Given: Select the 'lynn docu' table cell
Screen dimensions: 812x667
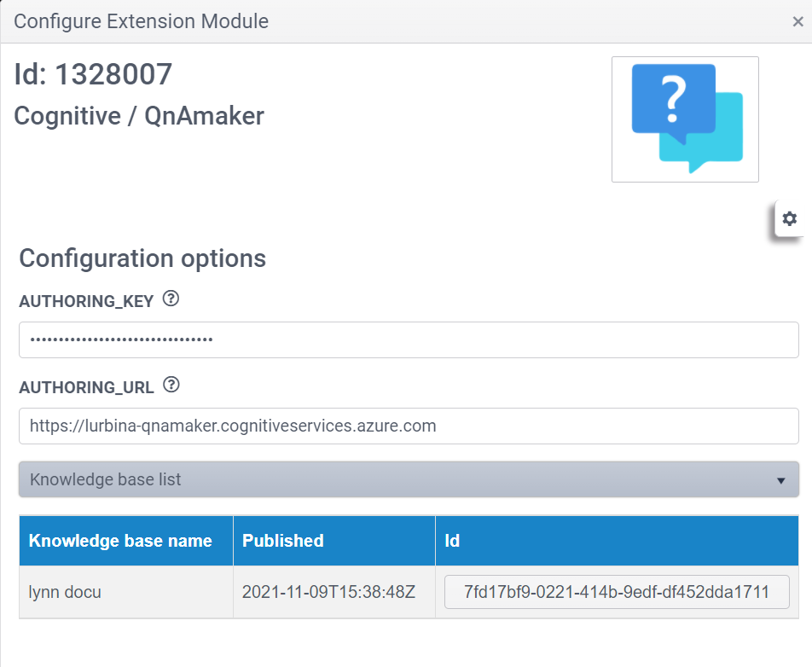Looking at the screenshot, I should tap(126, 592).
